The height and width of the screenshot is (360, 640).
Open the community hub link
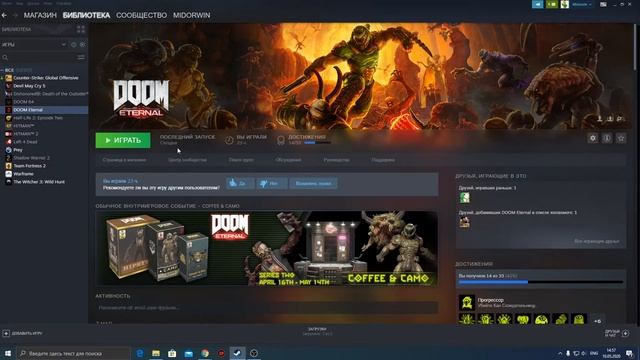pos(187,160)
